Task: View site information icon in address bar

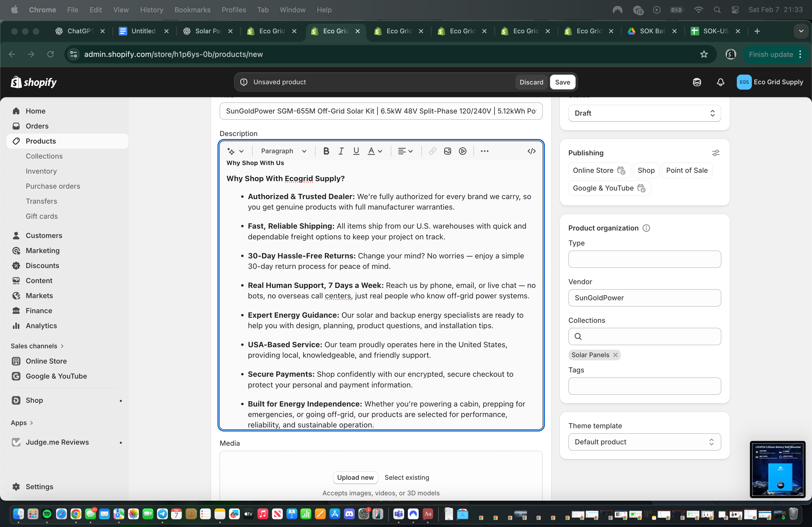Action: pos(73,54)
